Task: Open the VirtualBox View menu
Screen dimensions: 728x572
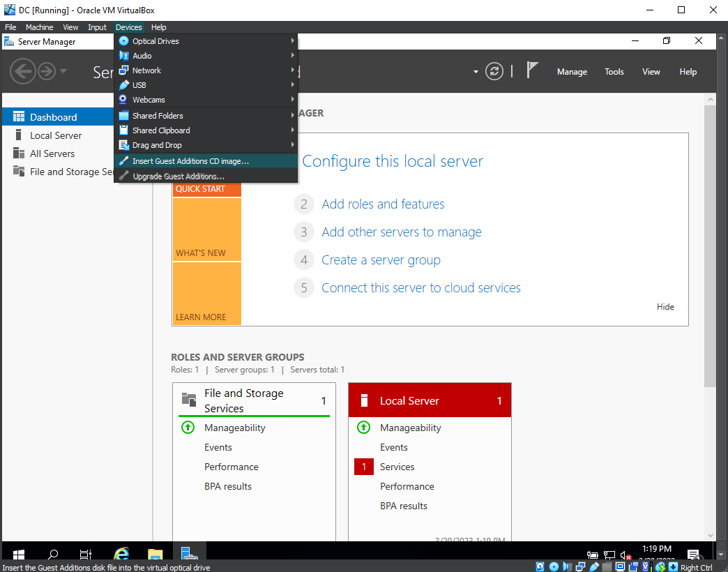Action: click(70, 27)
